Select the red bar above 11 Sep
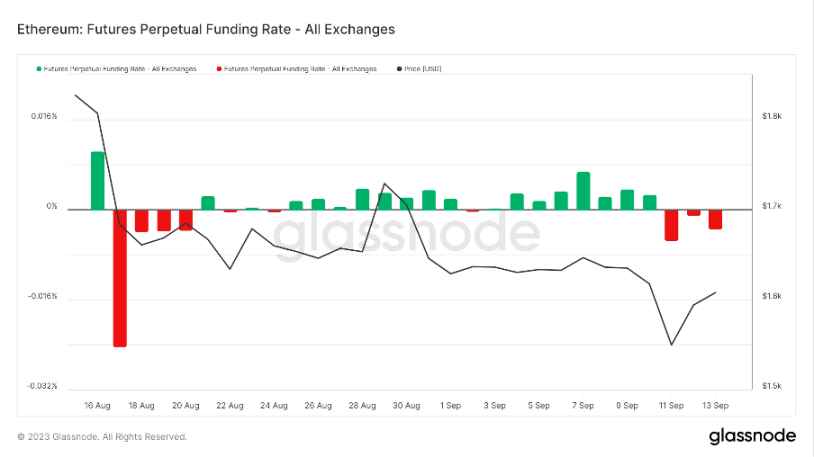The image size is (814, 457). tap(671, 225)
